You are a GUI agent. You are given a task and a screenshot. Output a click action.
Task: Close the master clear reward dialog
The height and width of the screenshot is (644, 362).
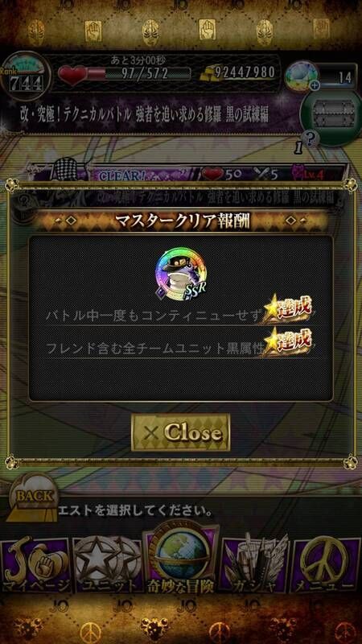pos(180,432)
